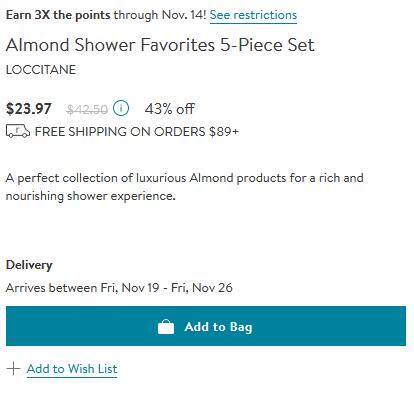Click the bag icon in Add to Bag
Viewport: 414px width, 397px height.
166,327
